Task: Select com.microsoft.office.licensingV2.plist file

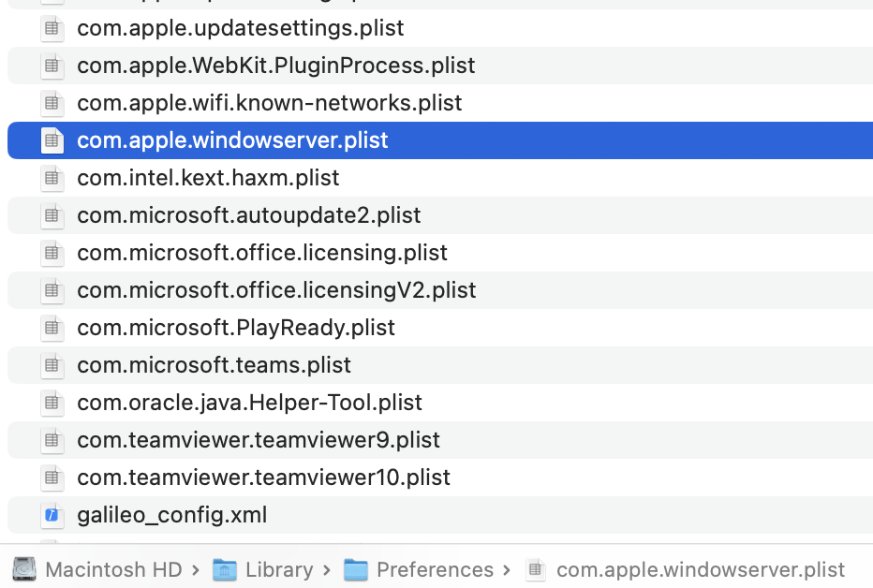Action: click(276, 290)
